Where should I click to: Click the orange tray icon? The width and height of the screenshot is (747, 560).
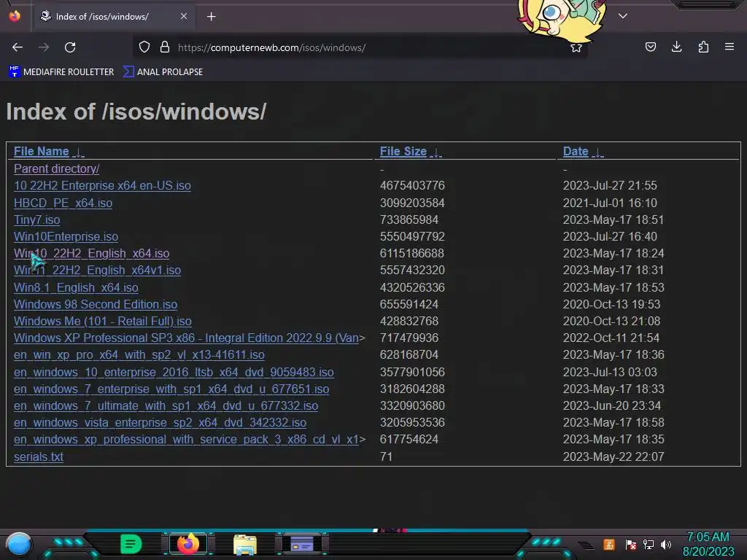[x=609, y=544]
